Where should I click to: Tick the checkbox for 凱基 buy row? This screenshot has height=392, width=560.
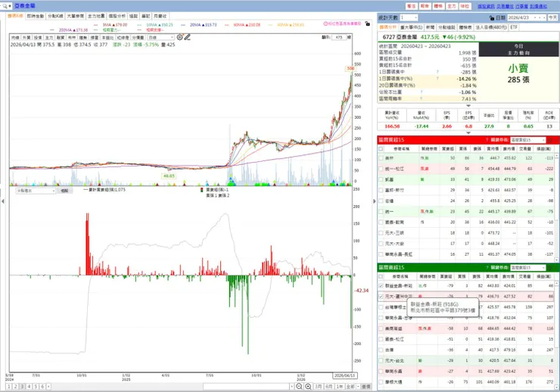point(381,179)
